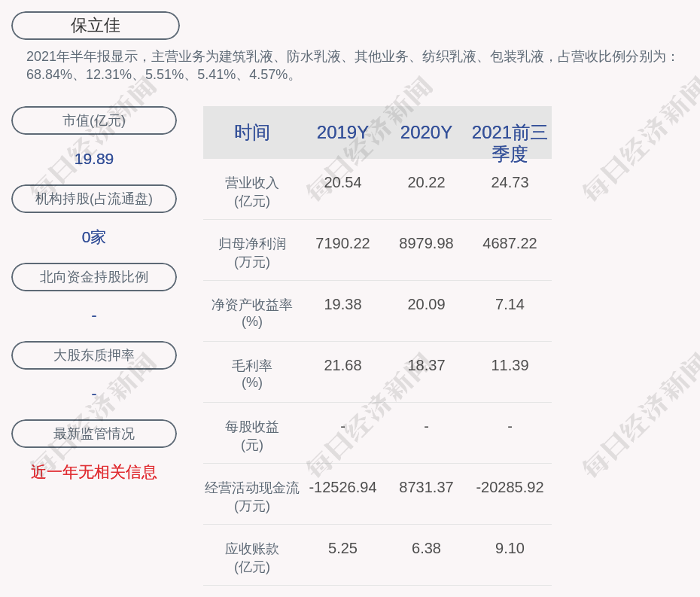The width and height of the screenshot is (700, 597).
Task: Click the red 近一年无相关信息 text
Action: 94,472
